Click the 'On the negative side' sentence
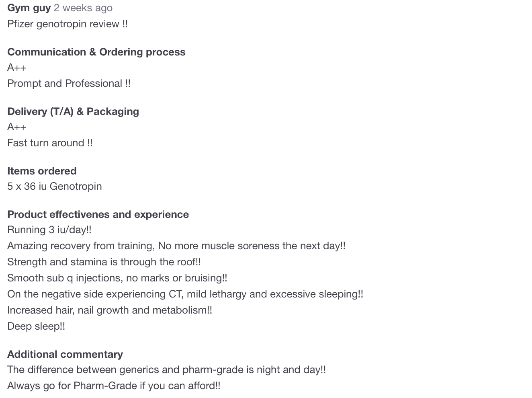 click(185, 294)
